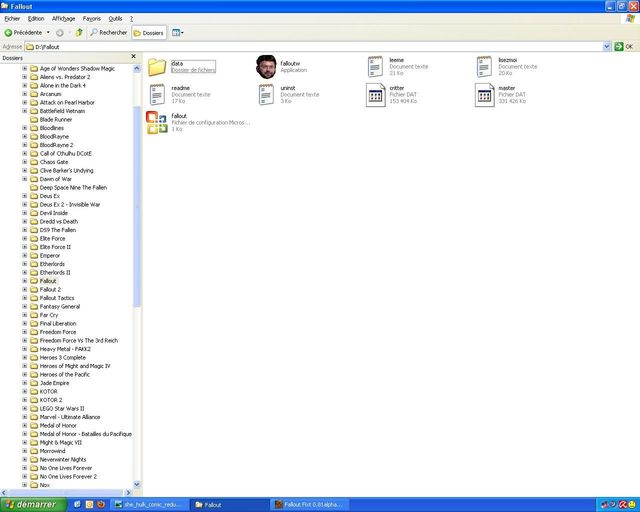Select Heroes 3 Complete folder
The width and height of the screenshot is (640, 512).
[62, 357]
